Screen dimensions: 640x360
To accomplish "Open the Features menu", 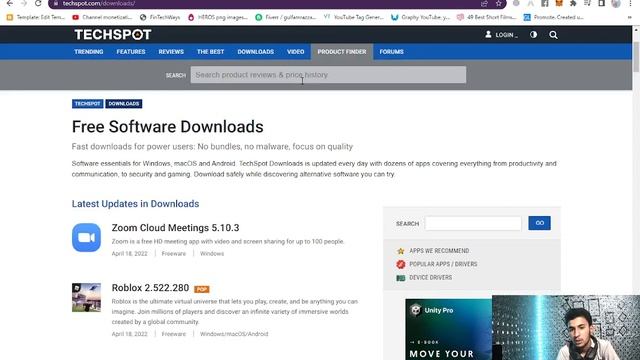I will [131, 52].
